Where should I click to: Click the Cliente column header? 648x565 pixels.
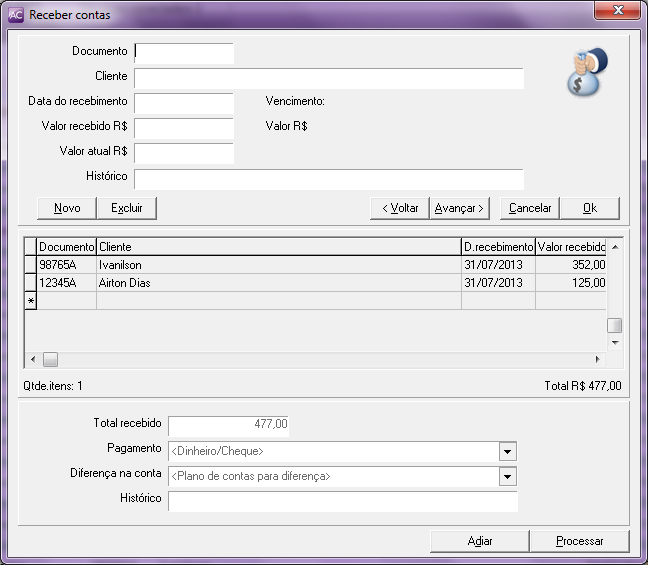pyautogui.click(x=277, y=247)
